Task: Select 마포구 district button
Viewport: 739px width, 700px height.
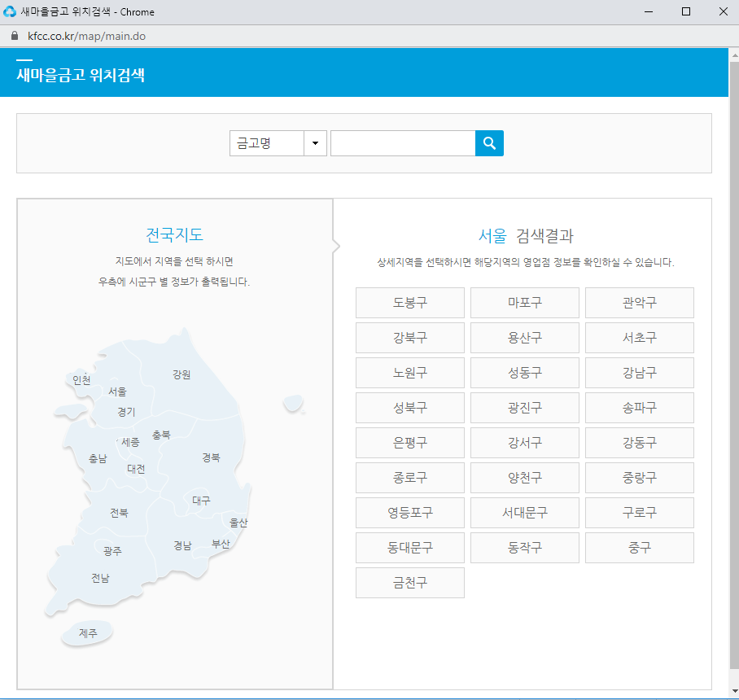Action: 525,303
